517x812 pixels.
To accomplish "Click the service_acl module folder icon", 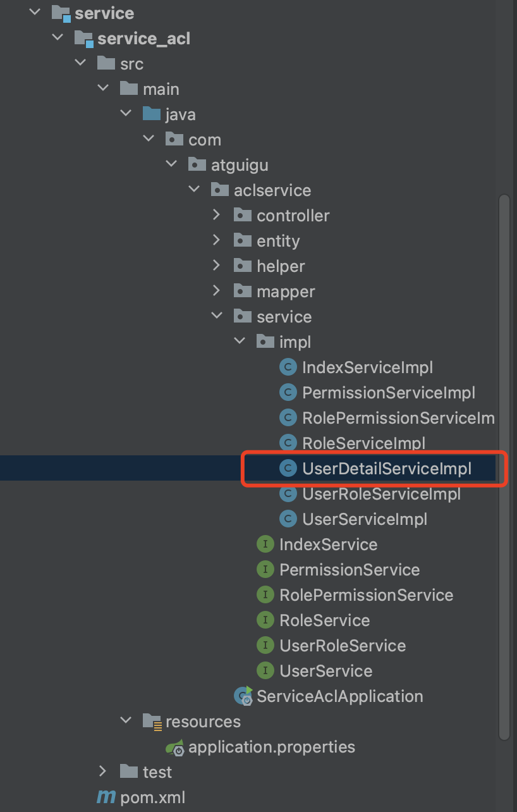I will [x=83, y=39].
